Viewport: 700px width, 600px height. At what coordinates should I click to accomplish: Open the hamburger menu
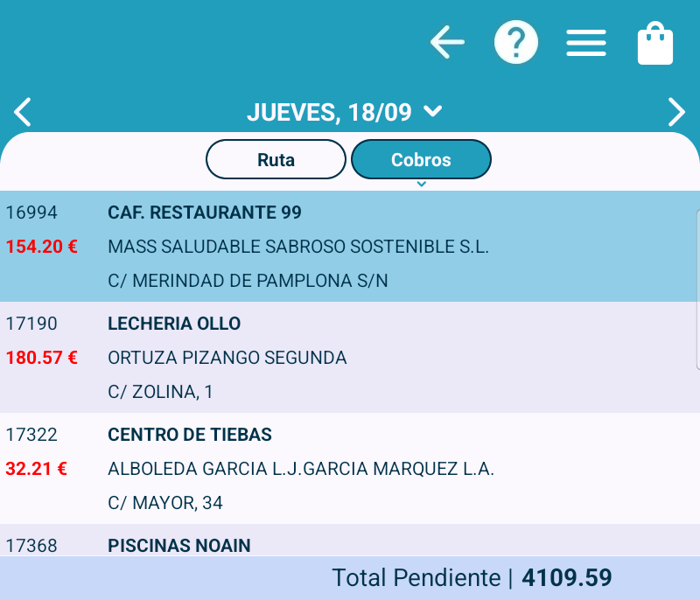point(586,43)
